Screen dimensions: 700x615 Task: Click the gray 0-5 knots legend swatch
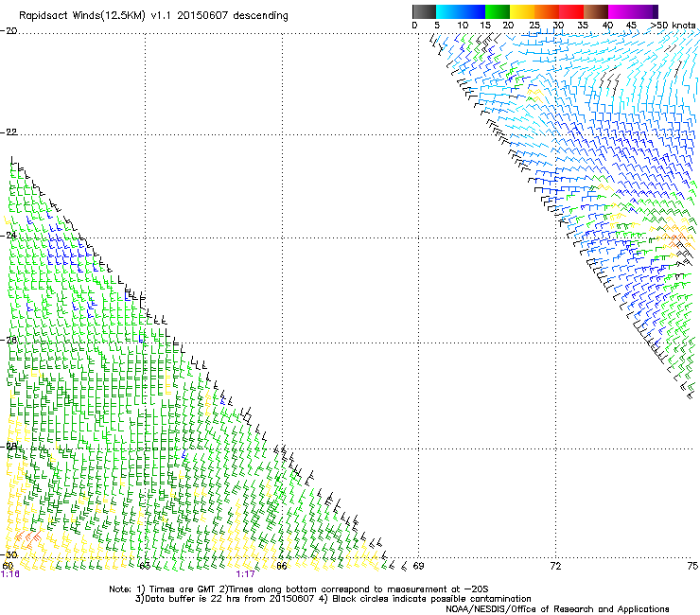[x=424, y=11]
